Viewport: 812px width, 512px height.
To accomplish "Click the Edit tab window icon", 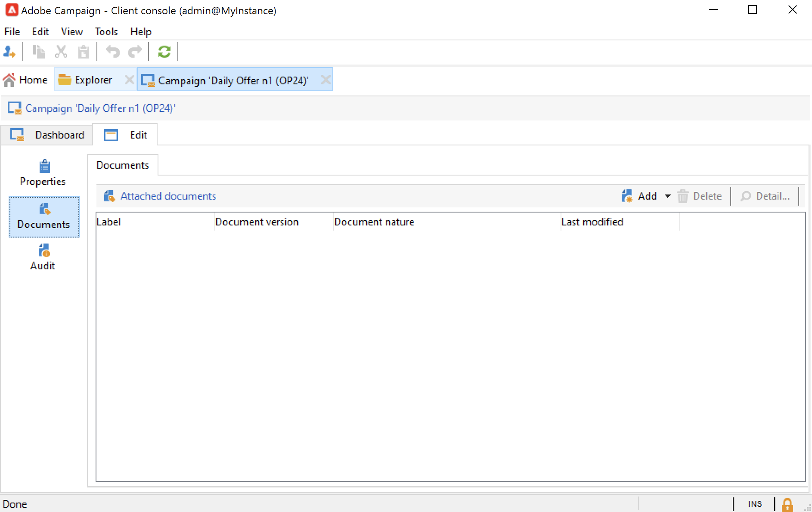I will point(111,135).
